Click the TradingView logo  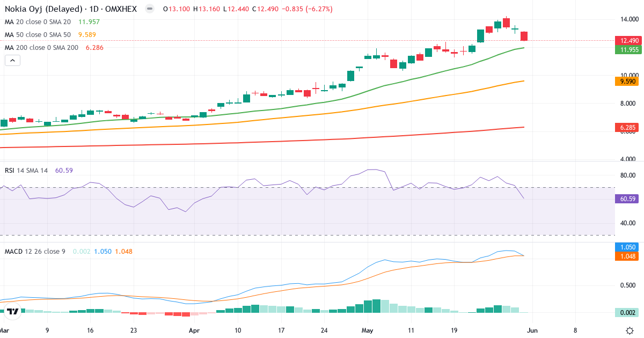pyautogui.click(x=13, y=310)
